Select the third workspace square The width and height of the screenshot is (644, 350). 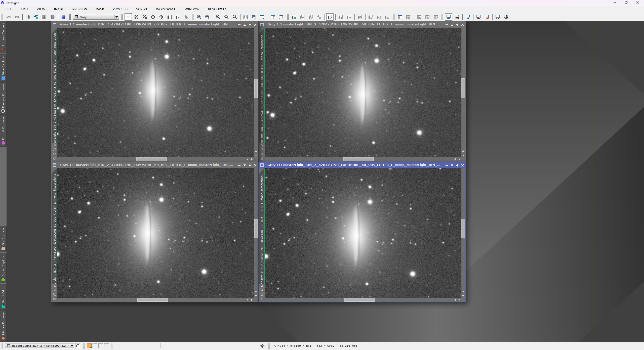(x=101, y=346)
